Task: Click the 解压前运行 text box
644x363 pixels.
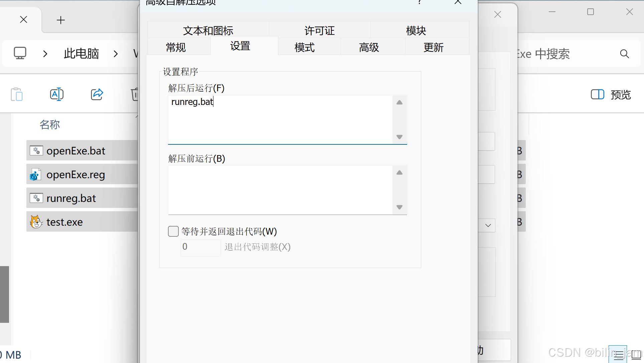Action: coord(281,190)
